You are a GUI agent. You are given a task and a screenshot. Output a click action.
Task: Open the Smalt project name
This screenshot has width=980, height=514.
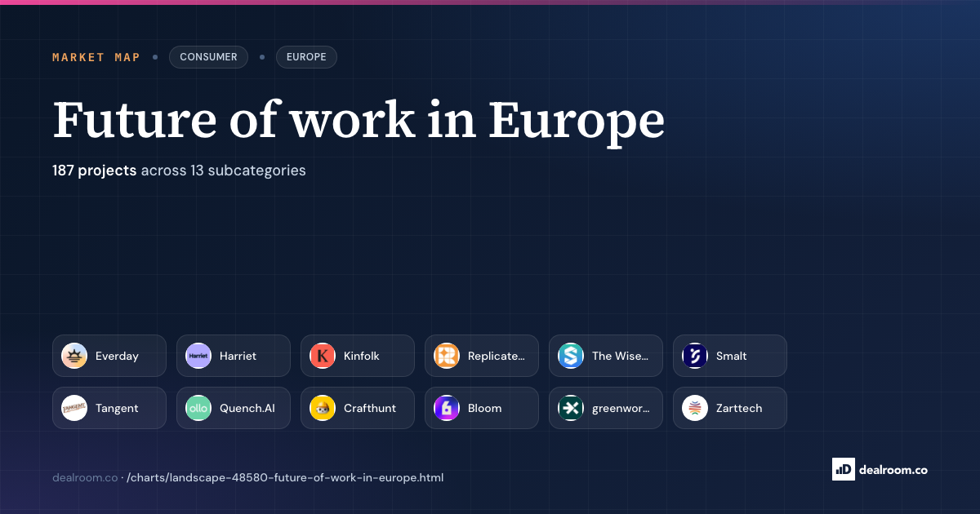pyautogui.click(x=732, y=356)
